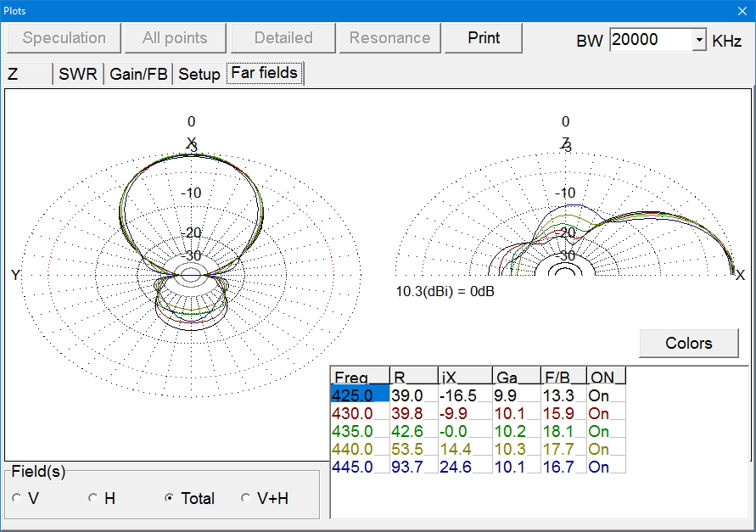Toggle the On cell for 445.0 row
This screenshot has width=756, height=532.
pos(605,467)
